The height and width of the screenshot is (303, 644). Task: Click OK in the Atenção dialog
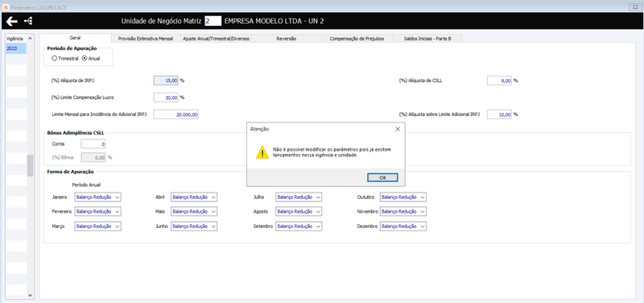coord(382,177)
